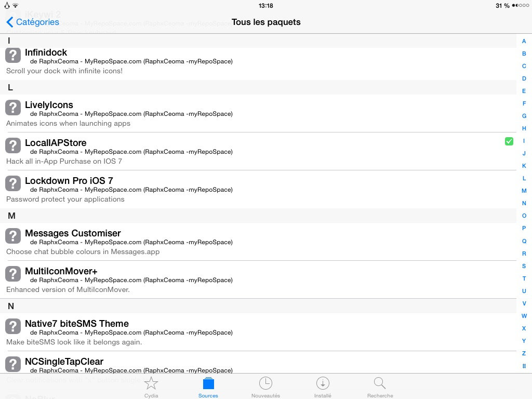Jump to index letter M
Viewport: 532px width, 399px height.
[524, 191]
